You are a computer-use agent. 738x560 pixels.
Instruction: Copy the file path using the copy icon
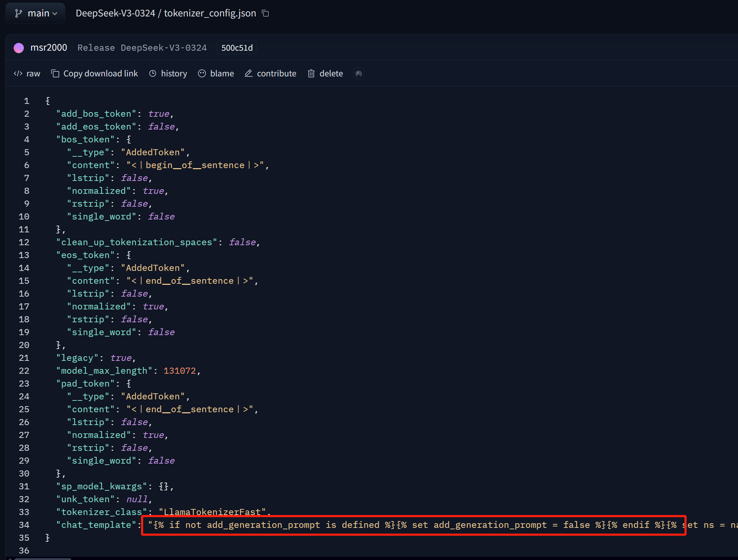pyautogui.click(x=265, y=13)
